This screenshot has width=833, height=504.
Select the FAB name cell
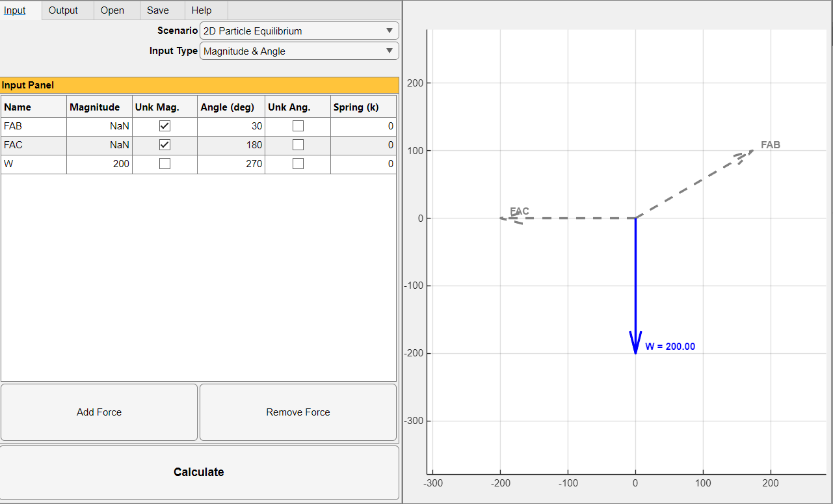point(34,126)
